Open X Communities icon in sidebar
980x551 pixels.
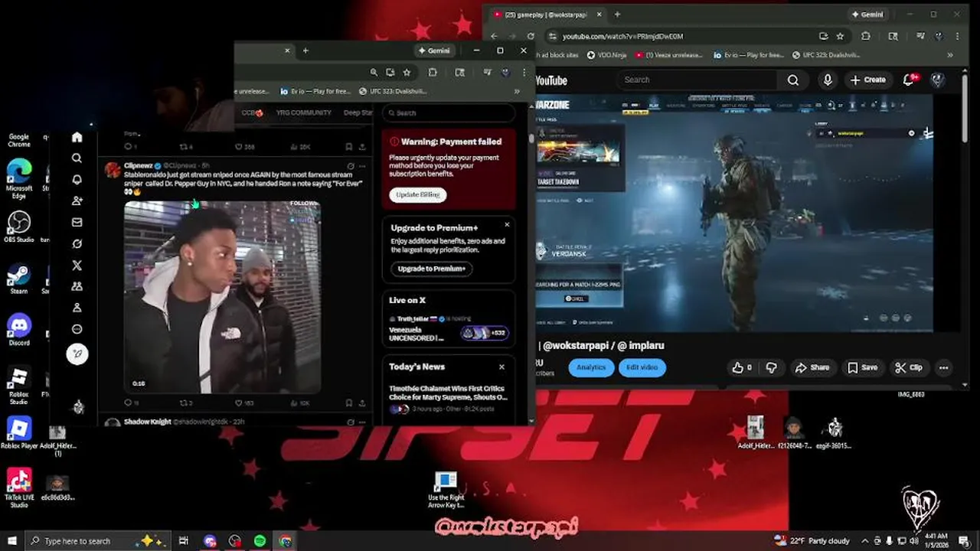[x=77, y=286]
